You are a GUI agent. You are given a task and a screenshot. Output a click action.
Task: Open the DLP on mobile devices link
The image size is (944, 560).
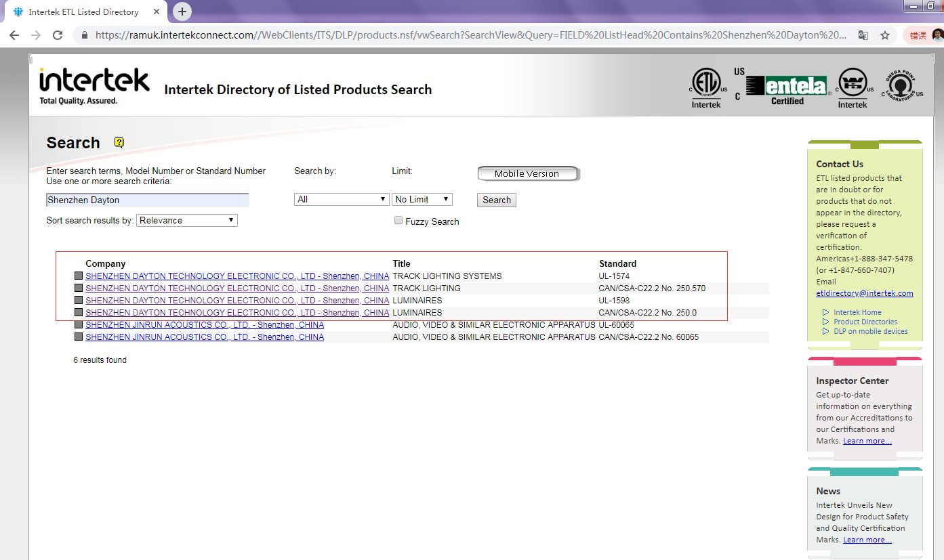coord(871,331)
